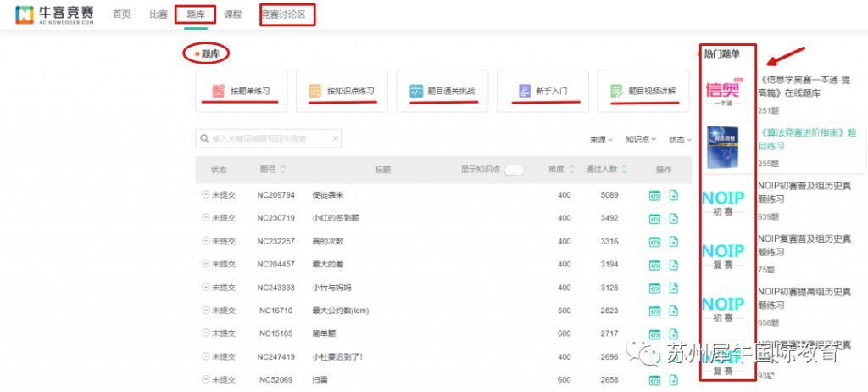Image resolution: width=868 pixels, height=392 pixels.
Task: Clear the search box with X icon
Action: tap(335, 138)
